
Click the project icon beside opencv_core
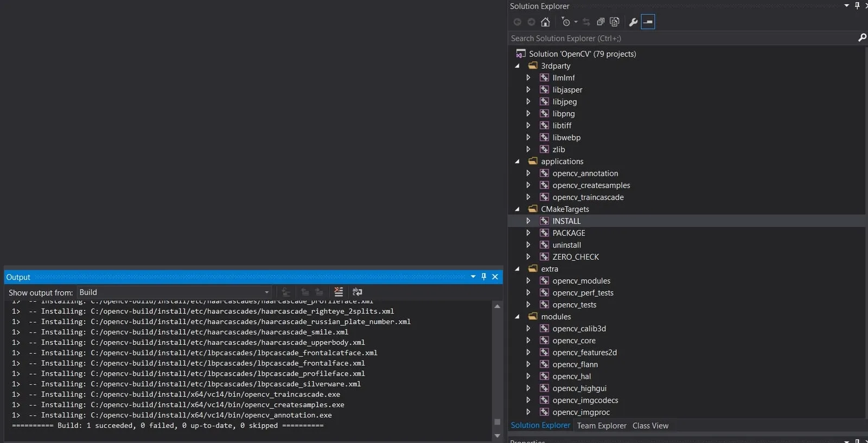[544, 340]
